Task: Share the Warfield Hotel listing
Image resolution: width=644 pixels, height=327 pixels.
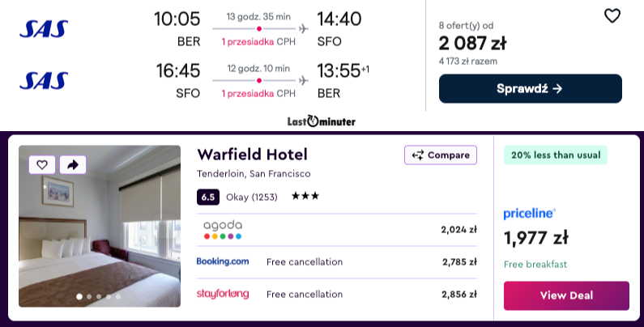Action: coord(72,164)
